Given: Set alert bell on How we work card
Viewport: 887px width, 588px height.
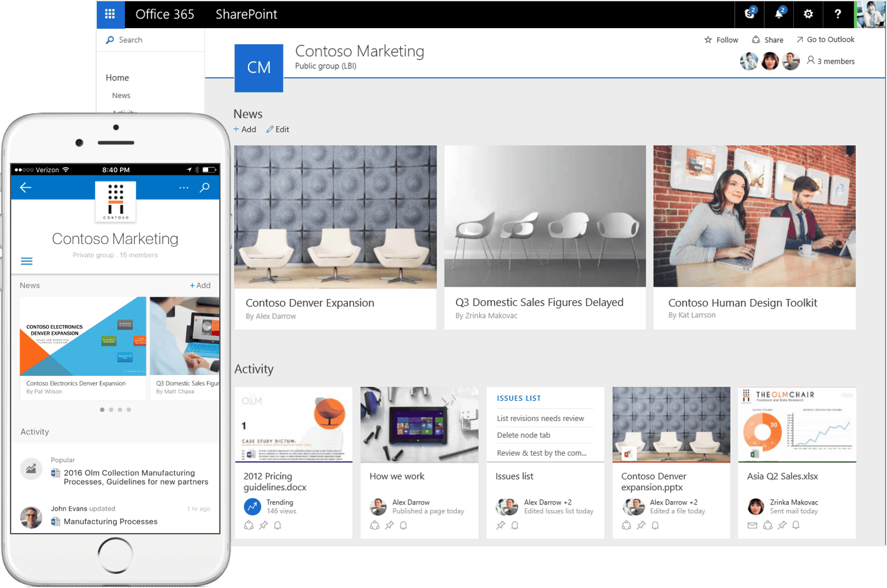Looking at the screenshot, I should click(404, 526).
